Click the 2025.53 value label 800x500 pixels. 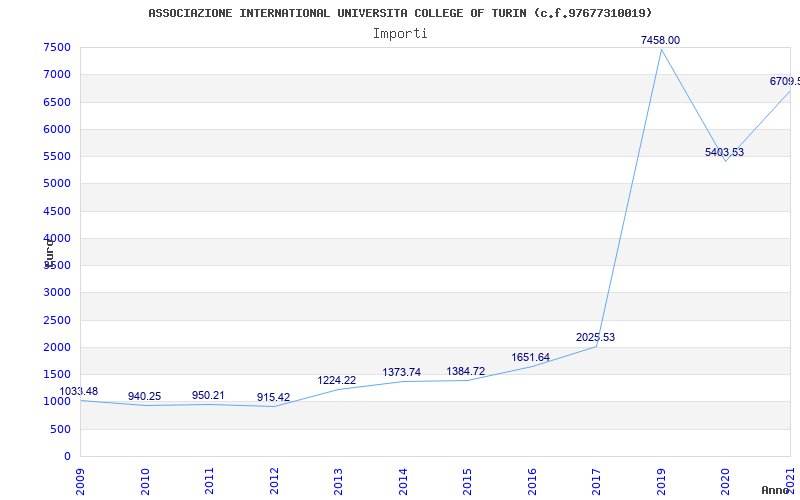pos(595,337)
